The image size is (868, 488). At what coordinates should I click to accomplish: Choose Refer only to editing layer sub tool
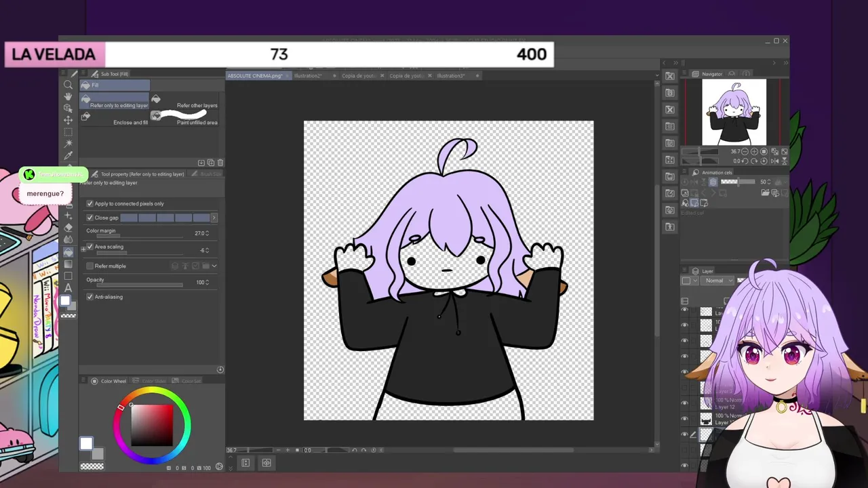[x=115, y=101]
